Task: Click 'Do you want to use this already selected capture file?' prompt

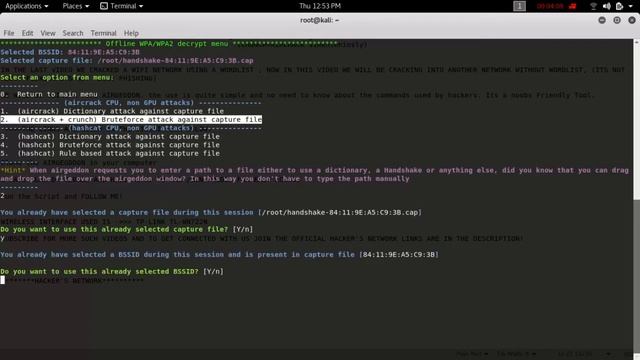Action: point(127,229)
